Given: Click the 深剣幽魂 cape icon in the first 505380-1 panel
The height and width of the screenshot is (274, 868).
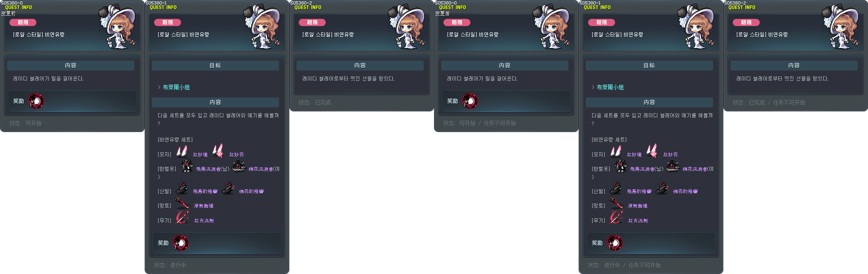Looking at the screenshot, I should coord(182,203).
